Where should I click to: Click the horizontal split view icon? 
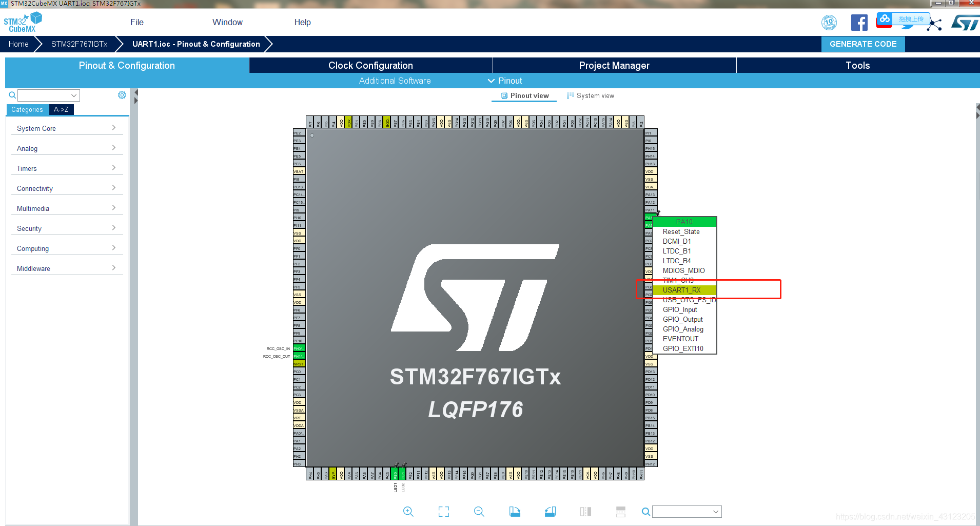point(621,512)
